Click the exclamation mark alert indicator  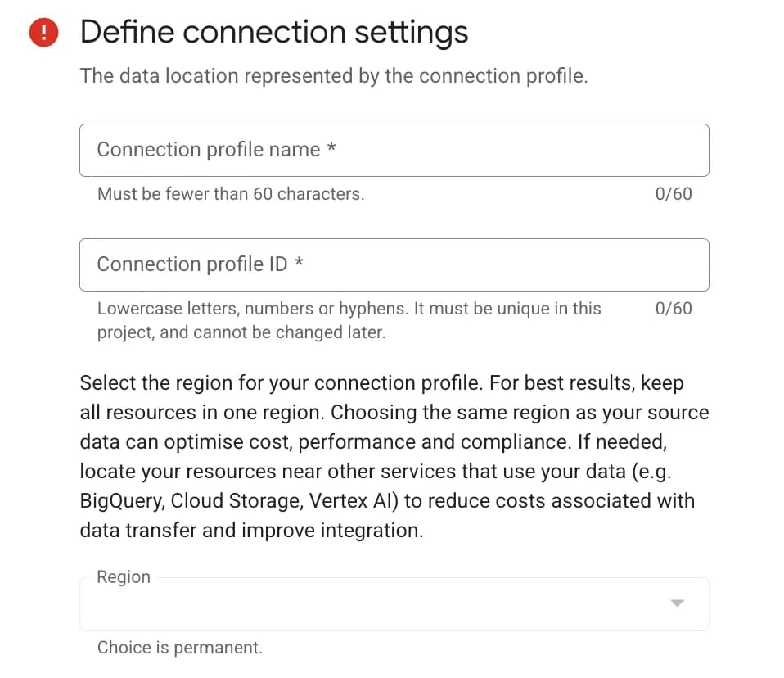[42, 32]
